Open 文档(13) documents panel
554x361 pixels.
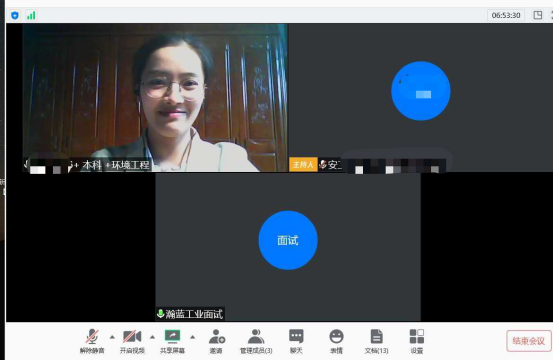[x=376, y=341]
